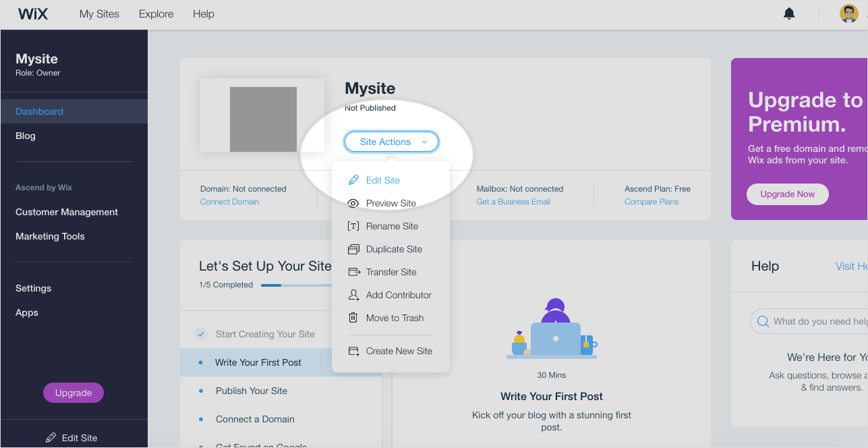The width and height of the screenshot is (868, 448).
Task: Select the Edit Site pencil icon in dropdown
Action: click(x=353, y=179)
